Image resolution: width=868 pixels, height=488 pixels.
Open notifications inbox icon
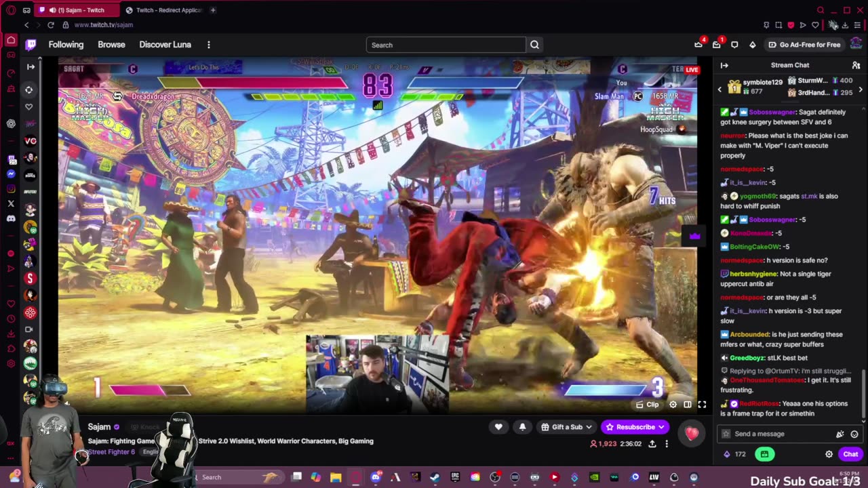pyautogui.click(x=717, y=45)
